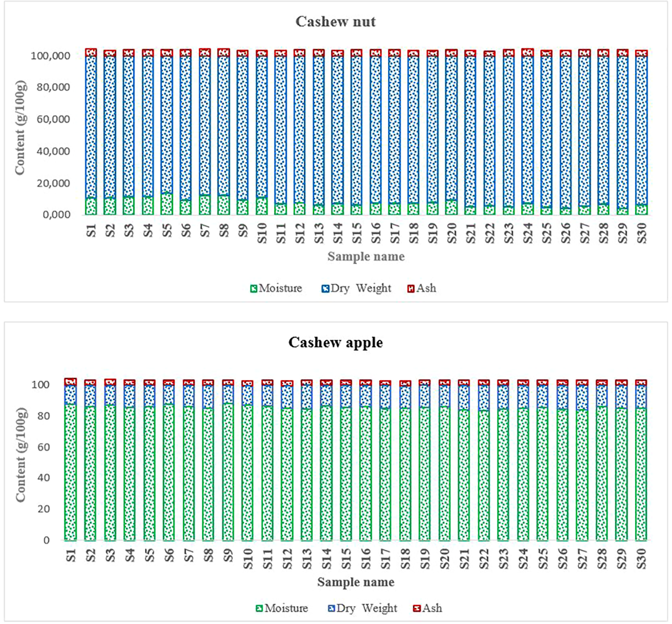Select the Content (g/100g) axis title of Cashew apple chart
The image size is (672, 624).
tap(21, 455)
